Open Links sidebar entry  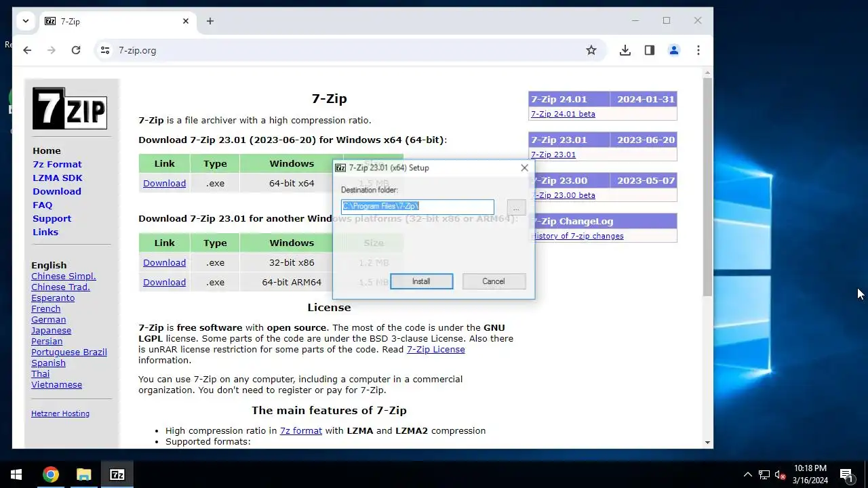click(x=45, y=232)
